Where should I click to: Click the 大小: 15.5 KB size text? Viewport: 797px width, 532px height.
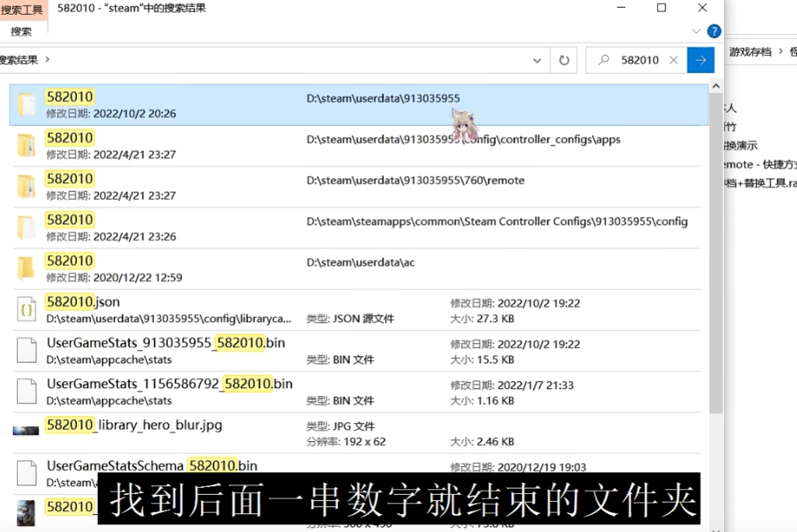482,359
